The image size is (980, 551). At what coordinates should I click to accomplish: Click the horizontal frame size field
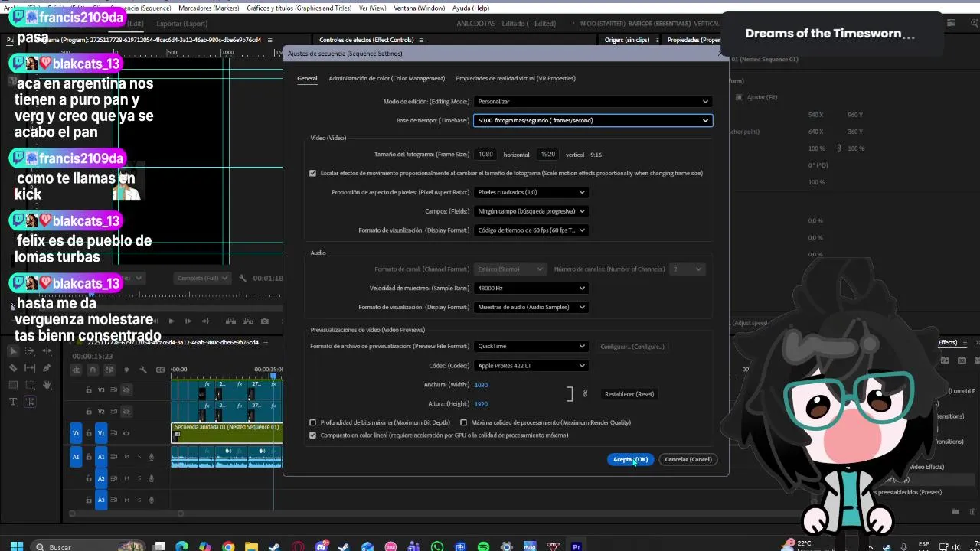tap(485, 155)
